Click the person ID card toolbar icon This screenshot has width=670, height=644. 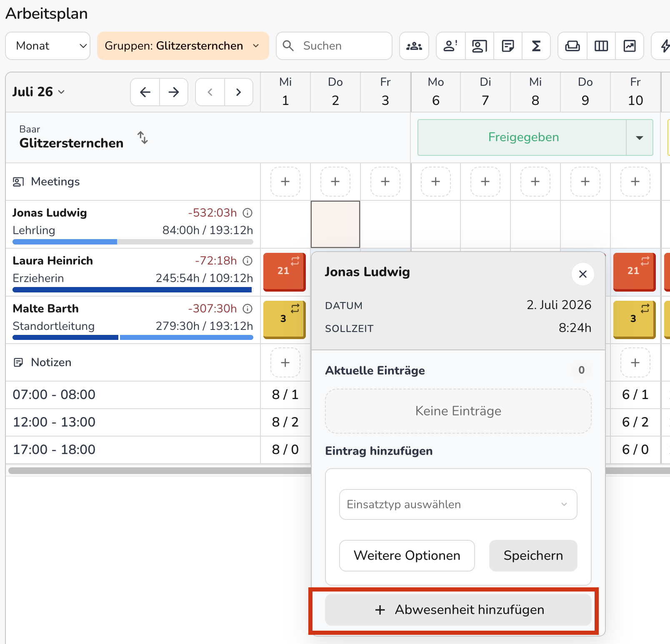click(480, 46)
